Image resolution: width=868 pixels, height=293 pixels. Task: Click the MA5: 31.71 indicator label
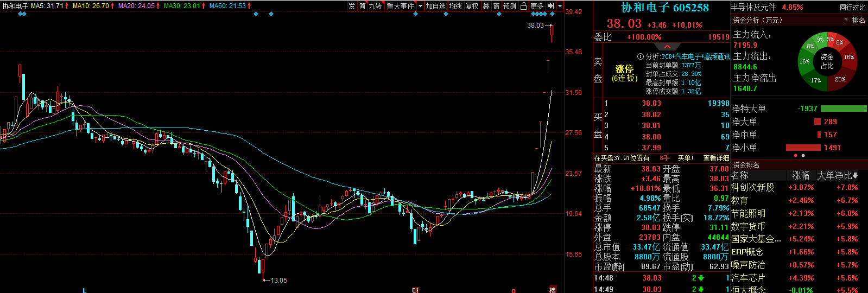[50, 6]
